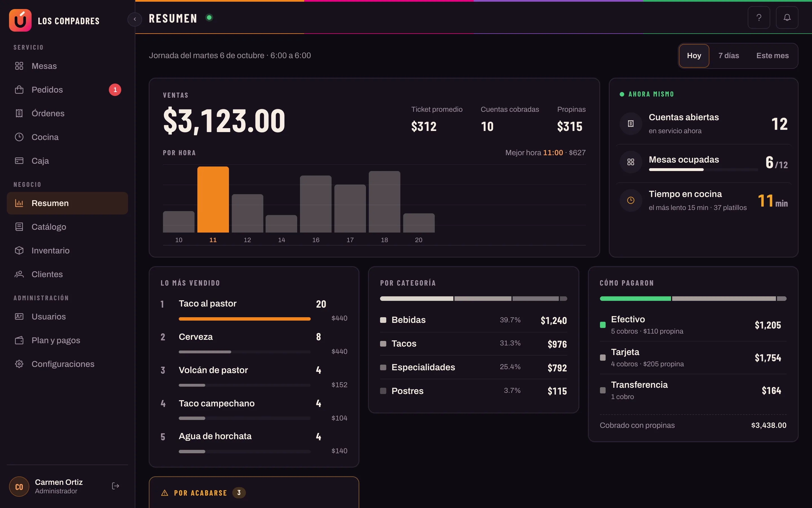Click the Taco al pastor orange bar
This screenshot has width=812, height=508.
pos(245,319)
